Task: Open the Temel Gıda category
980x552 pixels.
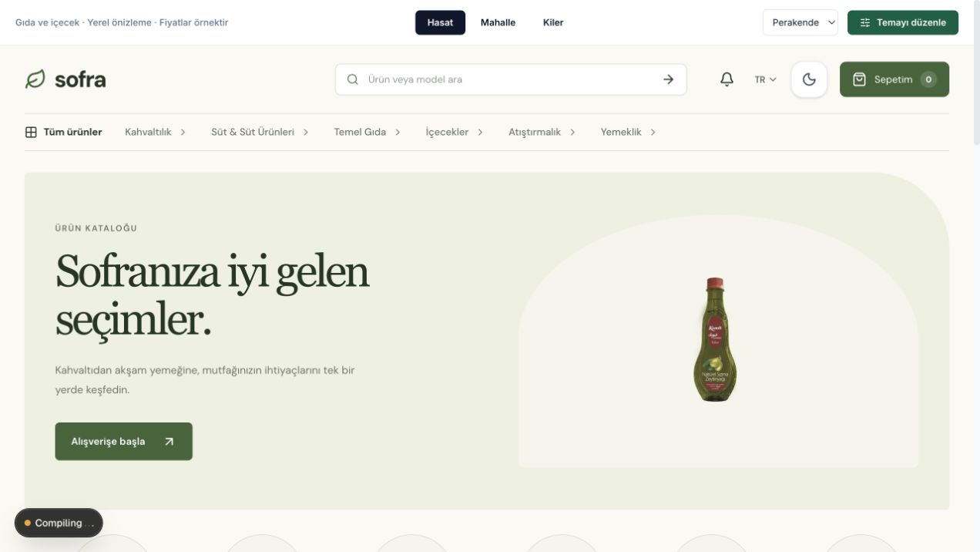Action: 360,132
